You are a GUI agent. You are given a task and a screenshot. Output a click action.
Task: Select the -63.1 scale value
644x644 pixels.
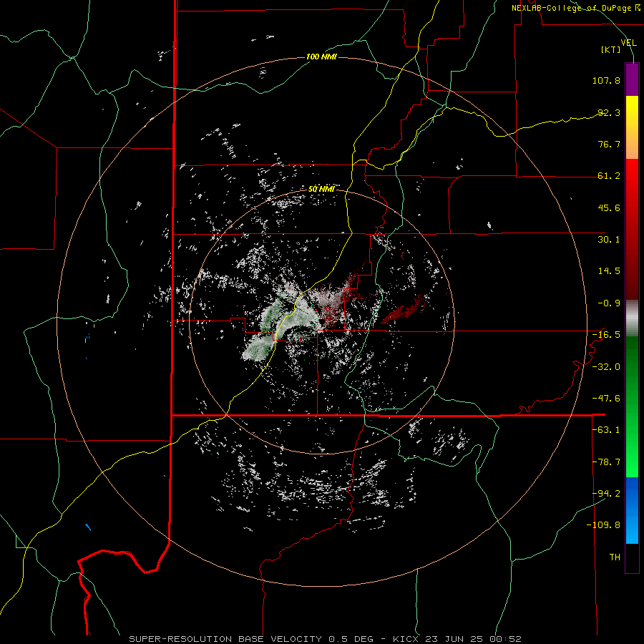(606, 430)
